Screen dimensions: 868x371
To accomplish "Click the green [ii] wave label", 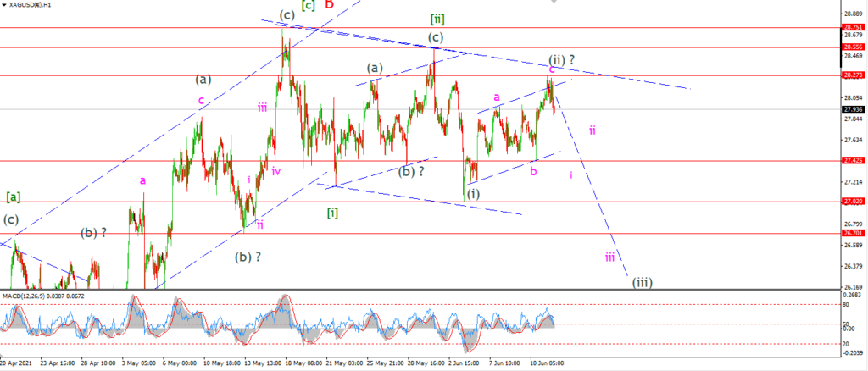I will tap(437, 19).
